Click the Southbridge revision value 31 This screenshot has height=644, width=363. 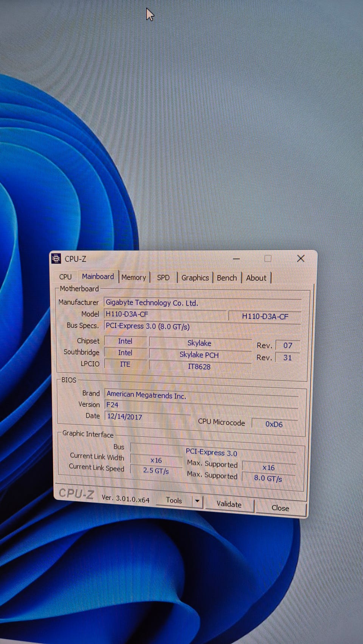[288, 357]
